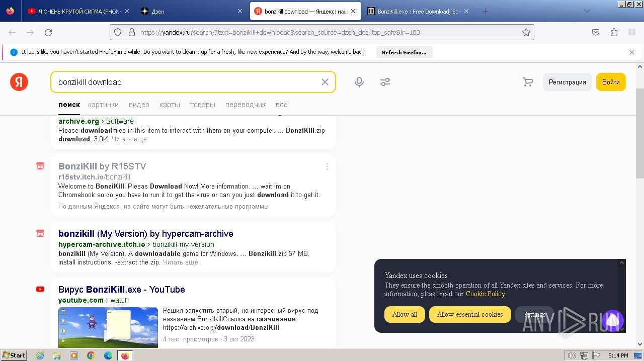
Task: Close the BonziKill.exe archive tab
Action: pos(466,11)
